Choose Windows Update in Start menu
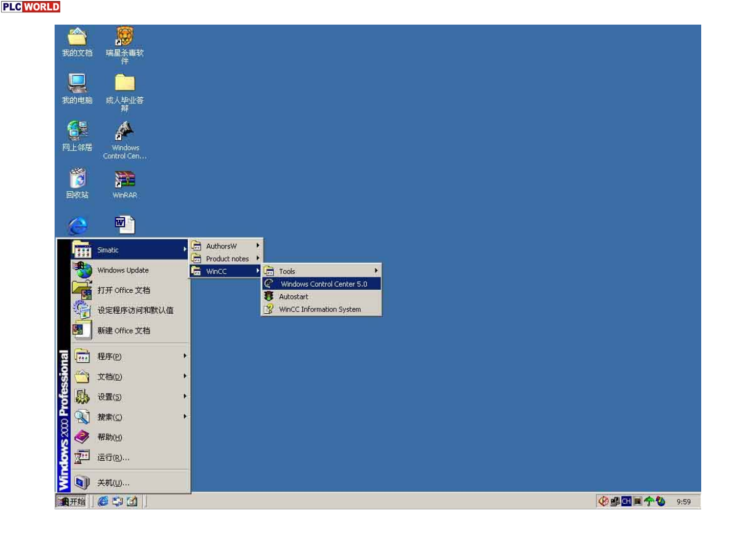The width and height of the screenshot is (756, 534). coord(130,270)
